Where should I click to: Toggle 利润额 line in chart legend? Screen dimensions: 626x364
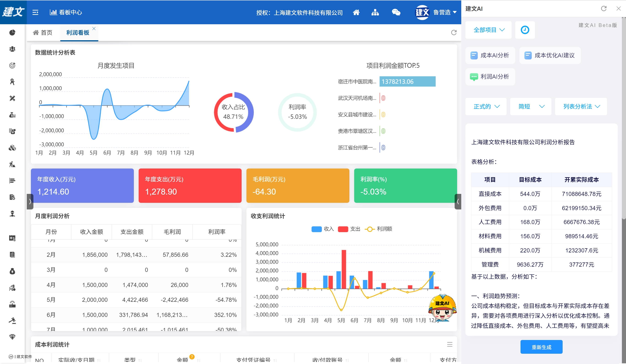(x=378, y=229)
